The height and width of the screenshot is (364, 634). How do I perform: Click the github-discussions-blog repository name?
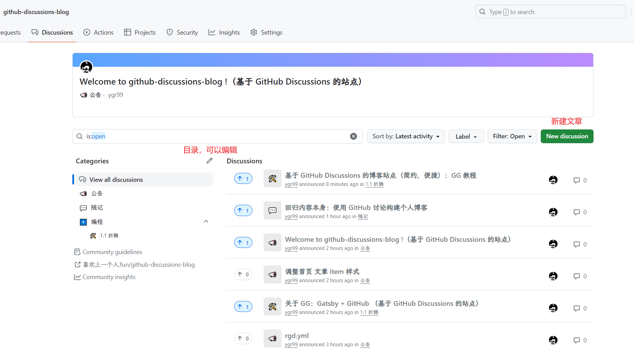click(36, 12)
